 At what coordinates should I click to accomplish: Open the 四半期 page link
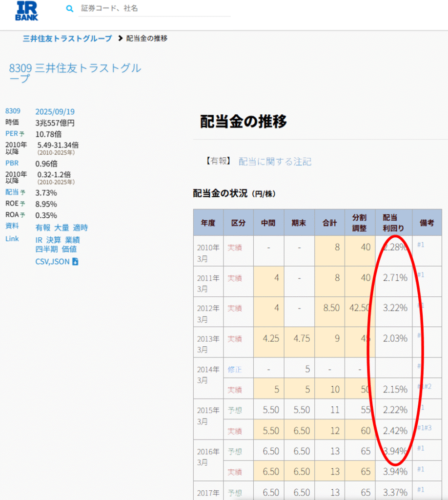point(46,249)
